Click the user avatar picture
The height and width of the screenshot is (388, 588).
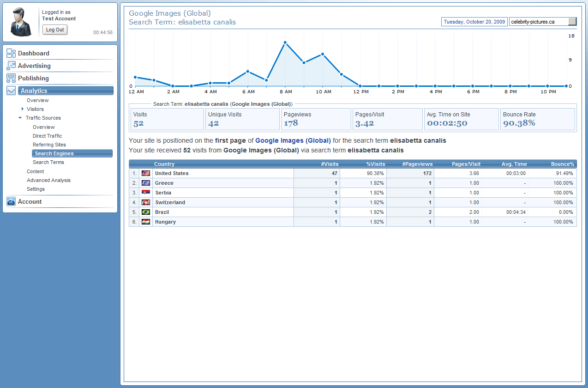21,22
